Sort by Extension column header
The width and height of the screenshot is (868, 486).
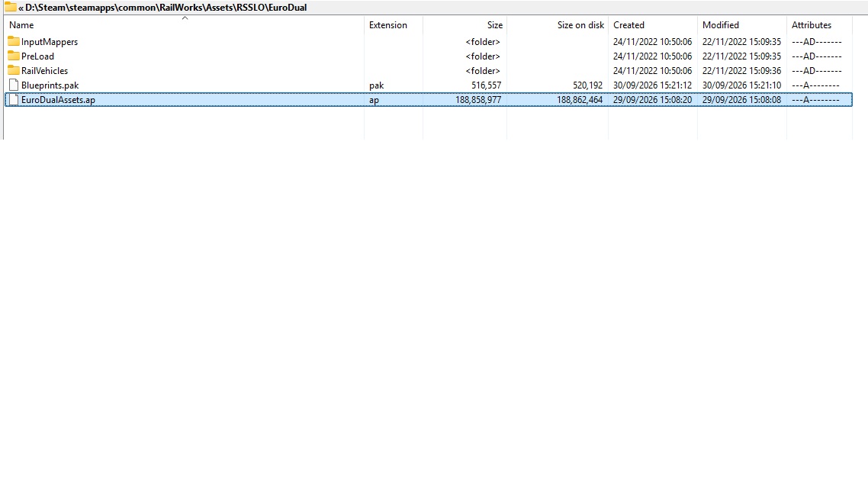click(388, 25)
